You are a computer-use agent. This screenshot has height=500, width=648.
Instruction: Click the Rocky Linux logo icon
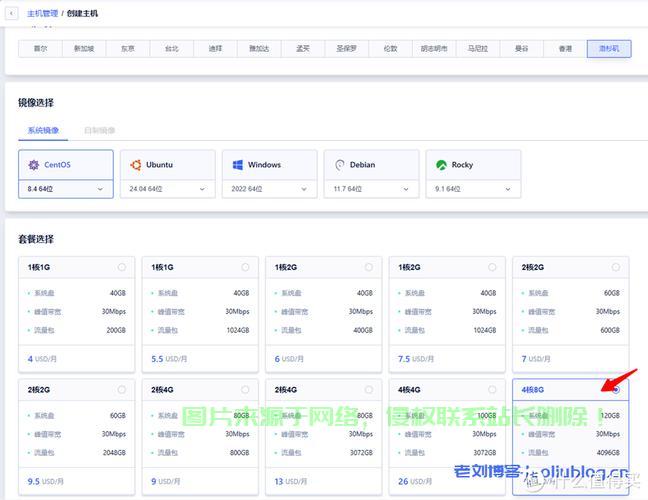[441, 165]
